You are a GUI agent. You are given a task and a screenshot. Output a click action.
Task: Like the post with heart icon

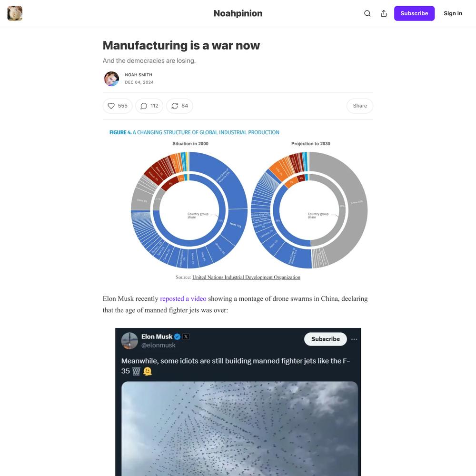click(x=118, y=106)
